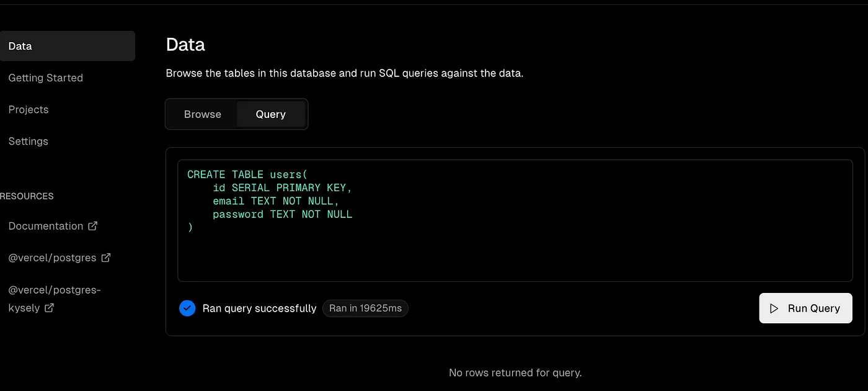The width and height of the screenshot is (868, 391).
Task: Select the Query tab
Action: [270, 114]
